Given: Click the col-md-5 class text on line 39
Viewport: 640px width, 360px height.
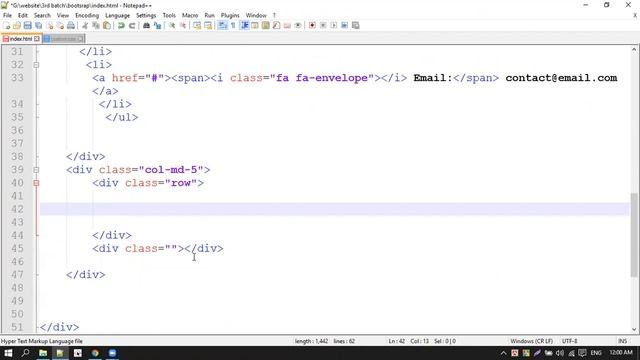Looking at the screenshot, I should [x=171, y=170].
